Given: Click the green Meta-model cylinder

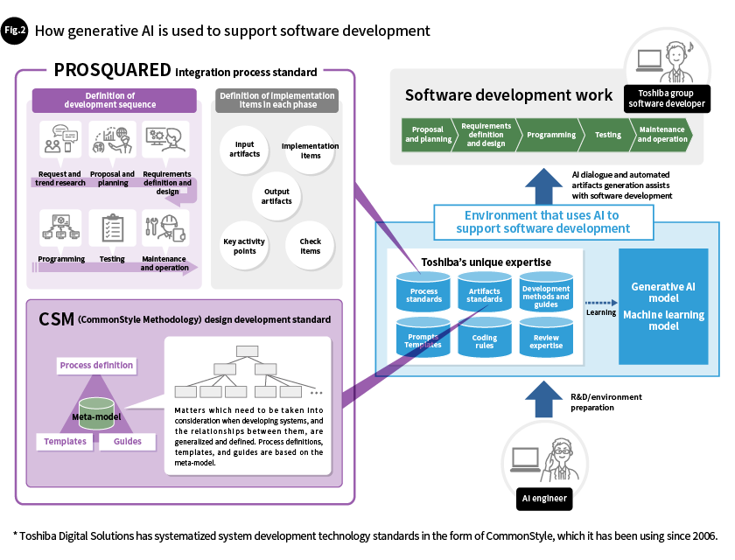Looking at the screenshot, I should [x=96, y=413].
